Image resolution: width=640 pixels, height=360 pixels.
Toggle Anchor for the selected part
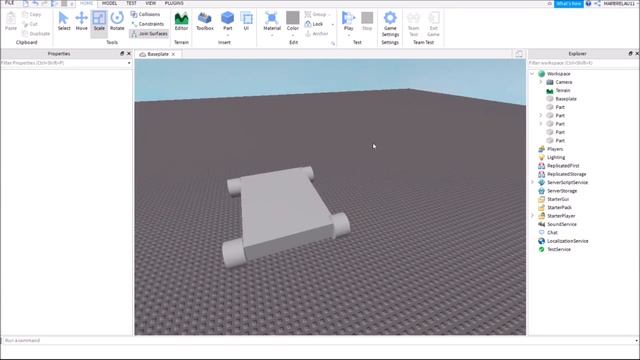tap(317, 33)
